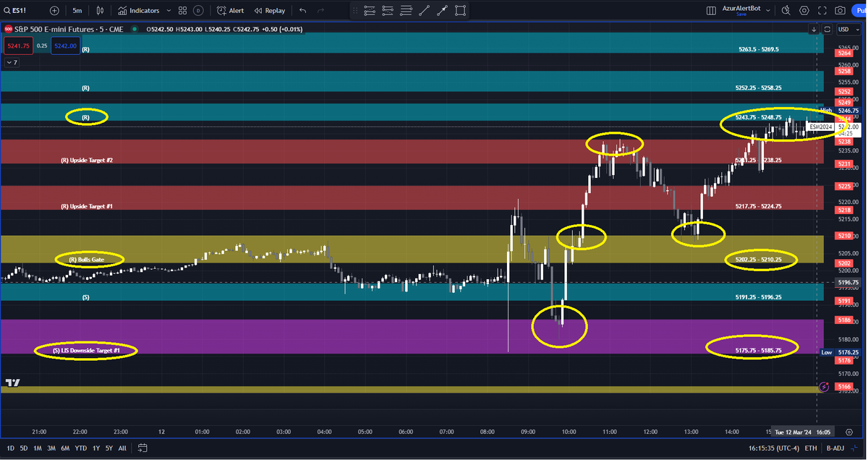Select the trend line drawing tool
Screen dimensions: 868x460
tap(424, 11)
